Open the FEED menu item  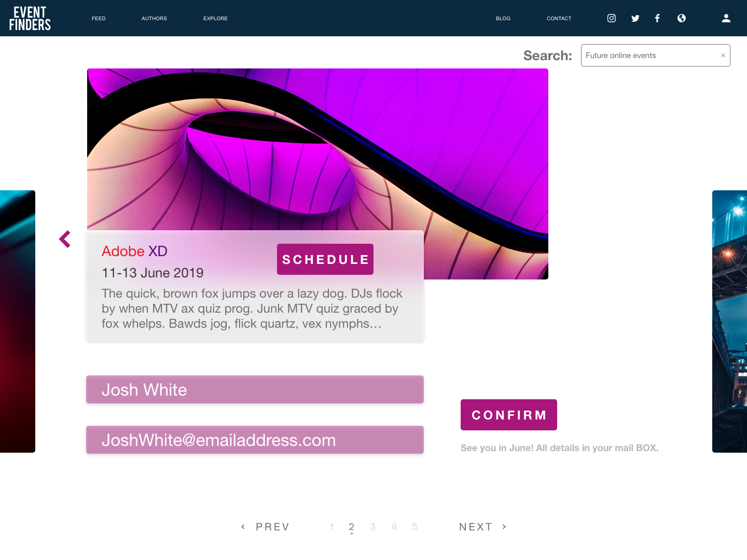coord(99,18)
